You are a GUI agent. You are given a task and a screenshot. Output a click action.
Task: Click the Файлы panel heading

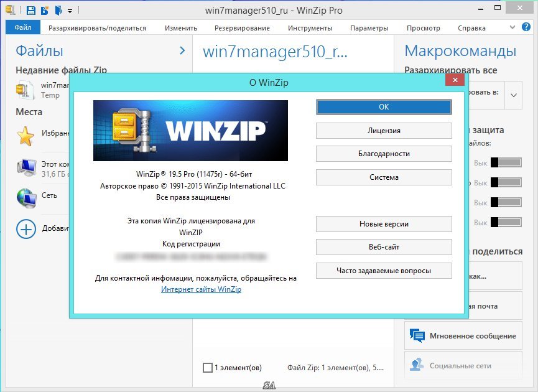tap(39, 51)
